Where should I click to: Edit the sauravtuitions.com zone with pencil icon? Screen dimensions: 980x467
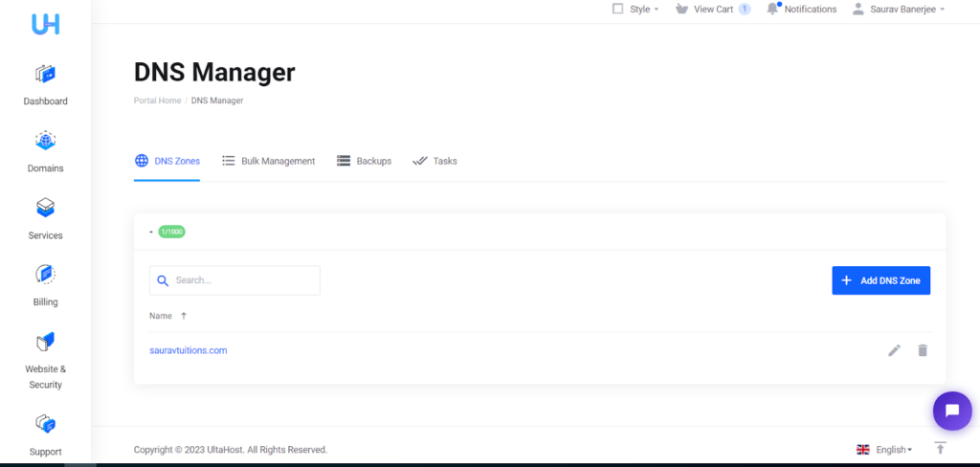coord(894,350)
